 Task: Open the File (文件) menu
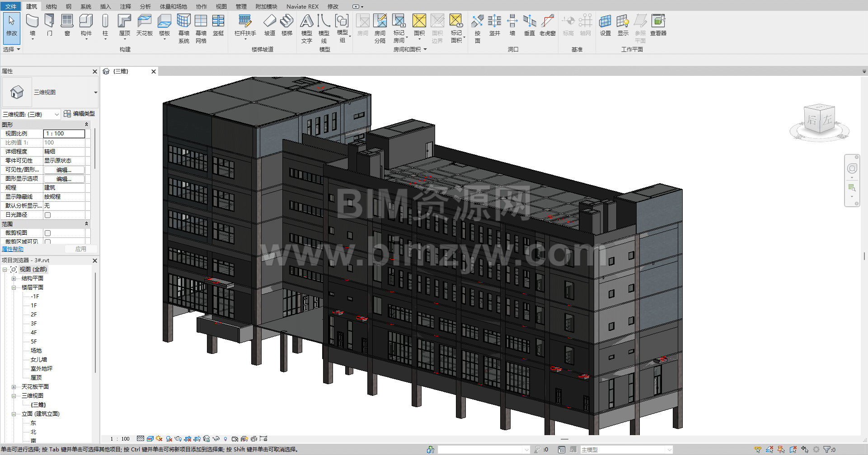click(x=11, y=6)
